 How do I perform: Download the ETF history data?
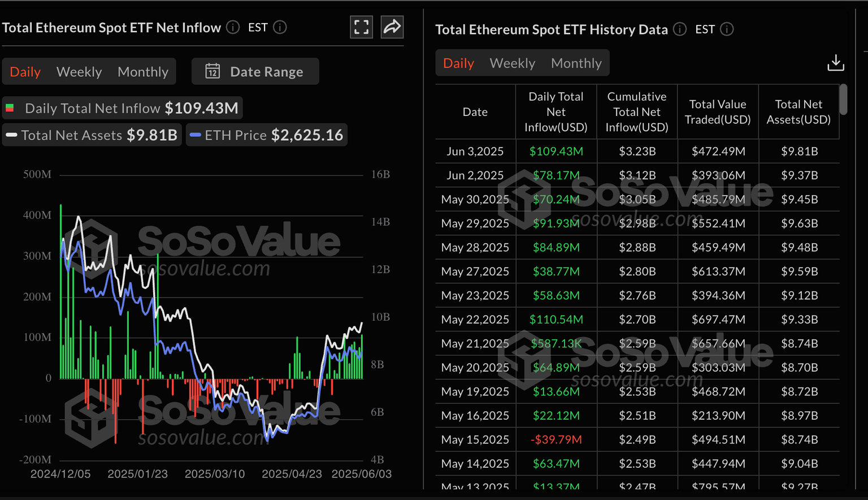(835, 63)
